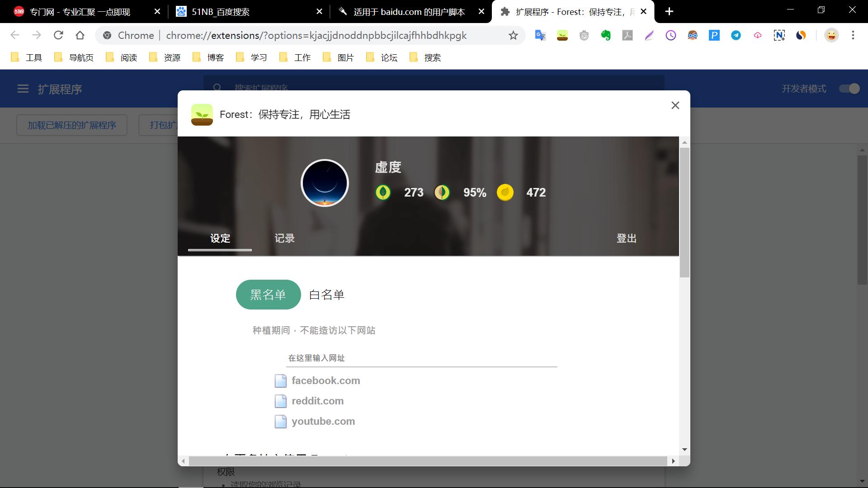Click the Adobe Acrobat PDF extension icon

[x=627, y=35]
